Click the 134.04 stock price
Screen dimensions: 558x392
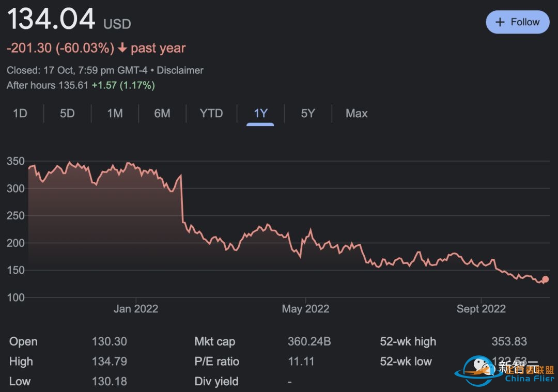coord(51,20)
